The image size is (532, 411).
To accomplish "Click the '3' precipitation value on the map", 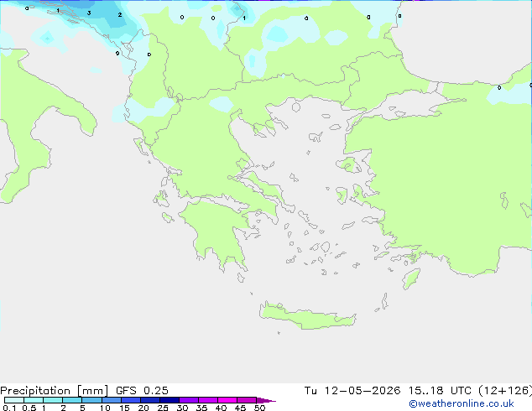I will click(x=89, y=13).
